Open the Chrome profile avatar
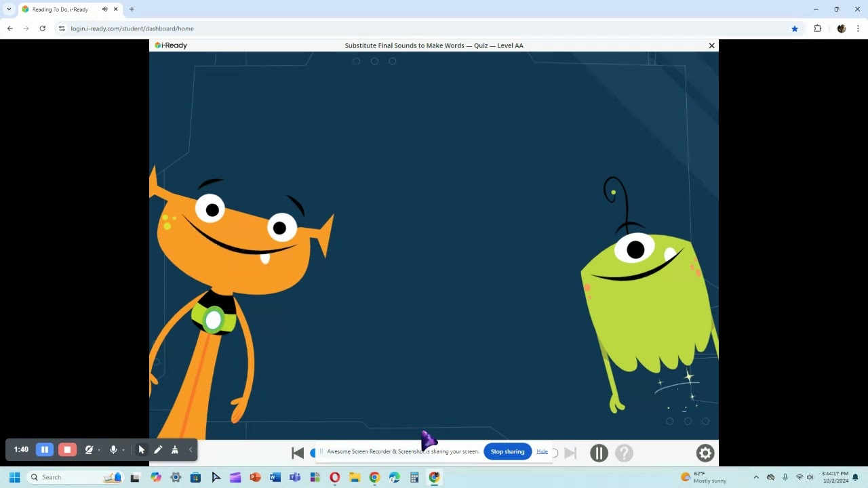868x488 pixels. (x=842, y=28)
